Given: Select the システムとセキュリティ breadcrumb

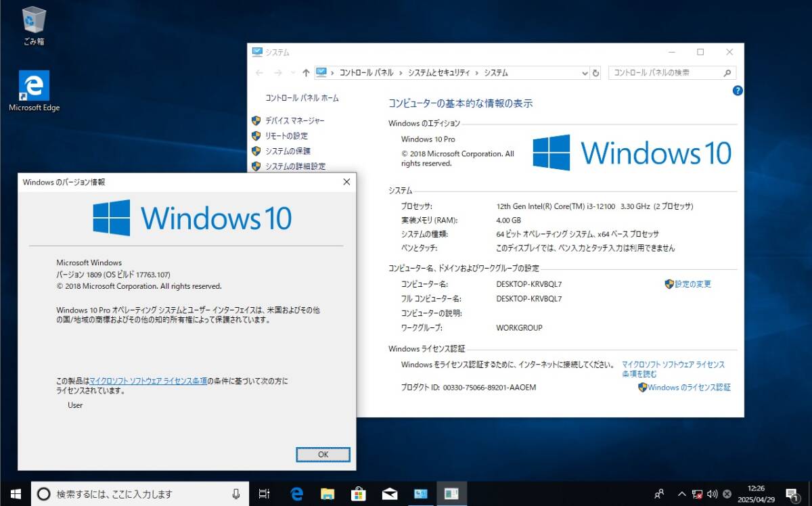Looking at the screenshot, I should [x=440, y=73].
